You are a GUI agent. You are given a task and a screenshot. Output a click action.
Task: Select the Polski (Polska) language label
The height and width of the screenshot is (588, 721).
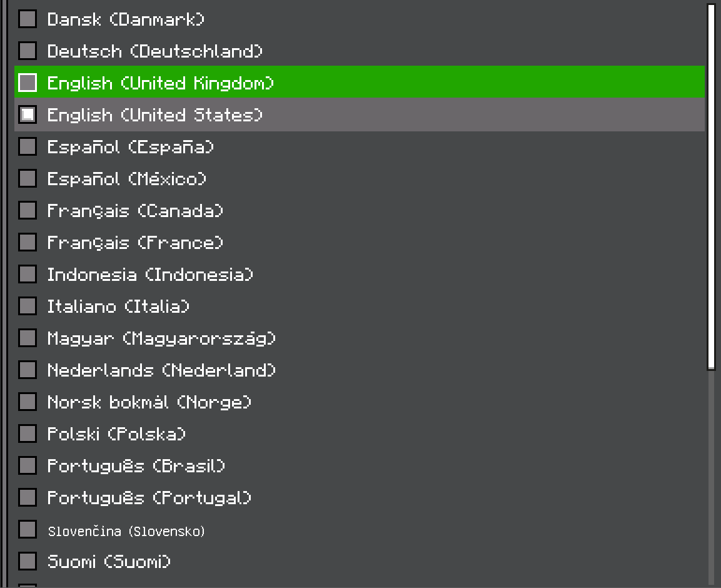click(117, 434)
